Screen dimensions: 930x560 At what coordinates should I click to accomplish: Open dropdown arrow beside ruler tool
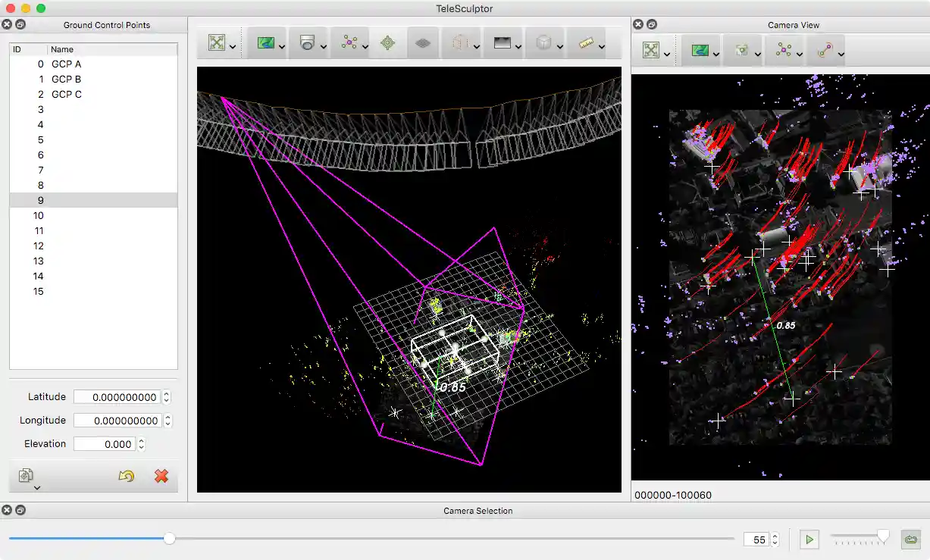click(601, 48)
